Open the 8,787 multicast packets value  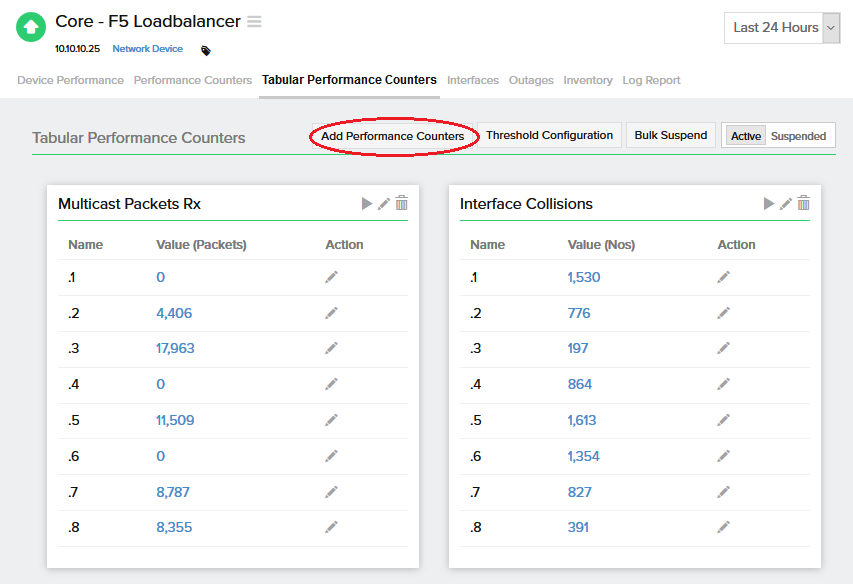point(173,492)
